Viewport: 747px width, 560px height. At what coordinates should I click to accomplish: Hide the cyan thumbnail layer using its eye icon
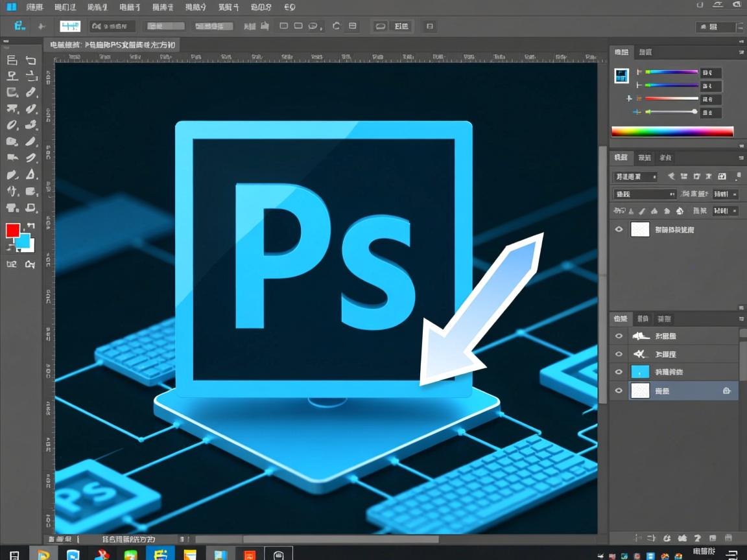pos(619,372)
